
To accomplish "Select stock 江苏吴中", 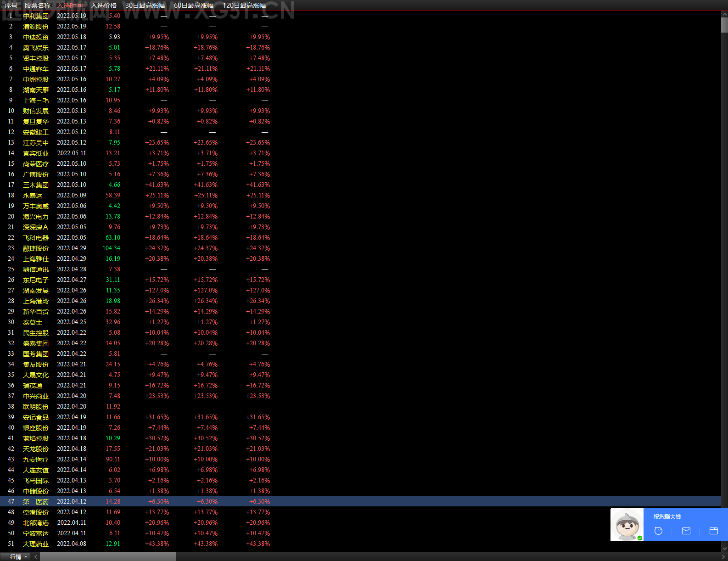I will click(36, 143).
